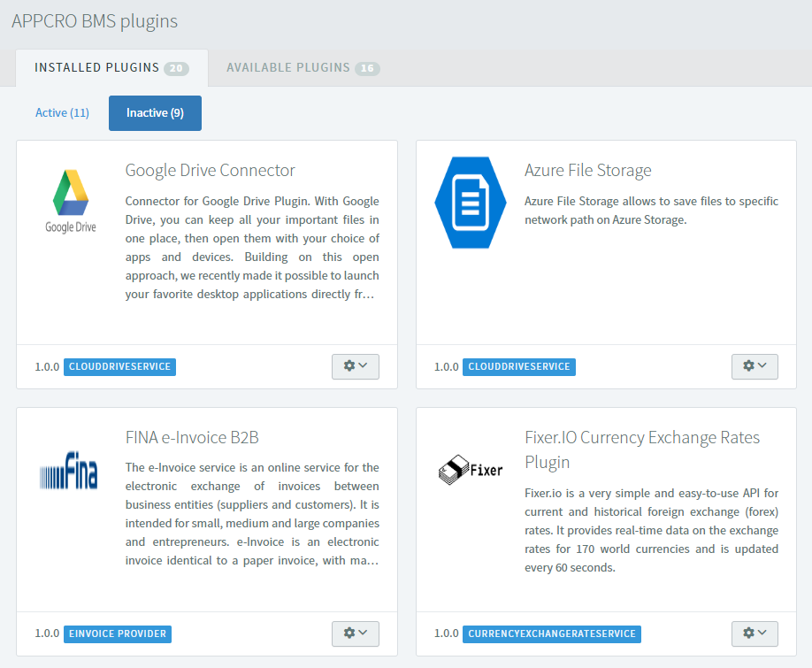The height and width of the screenshot is (668, 812).
Task: Open gear settings dropdown for Google Drive Connector
Action: click(356, 366)
